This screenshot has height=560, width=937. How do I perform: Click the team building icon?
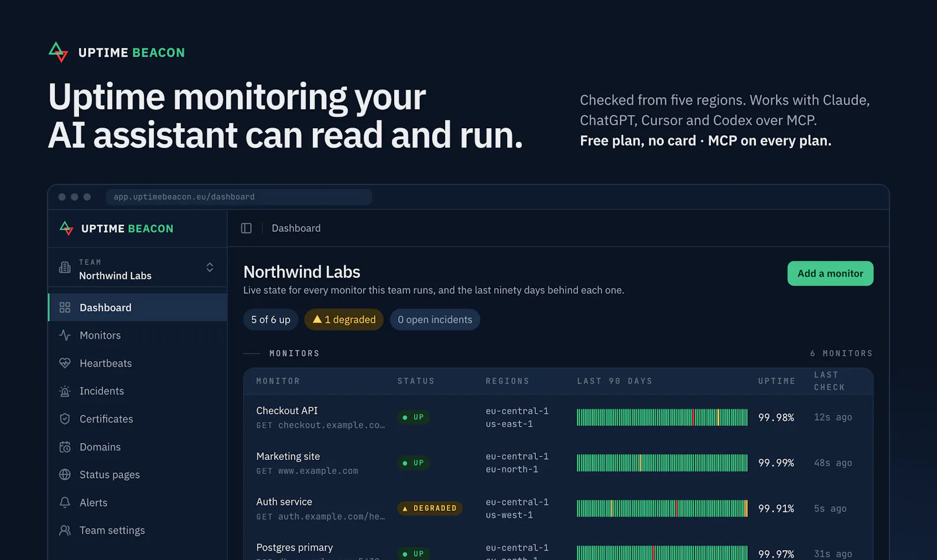point(65,268)
